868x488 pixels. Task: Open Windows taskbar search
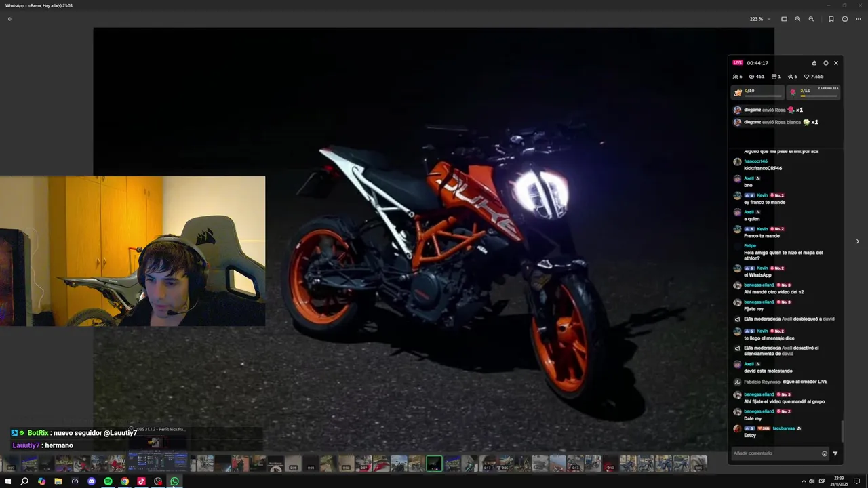tap(24, 481)
